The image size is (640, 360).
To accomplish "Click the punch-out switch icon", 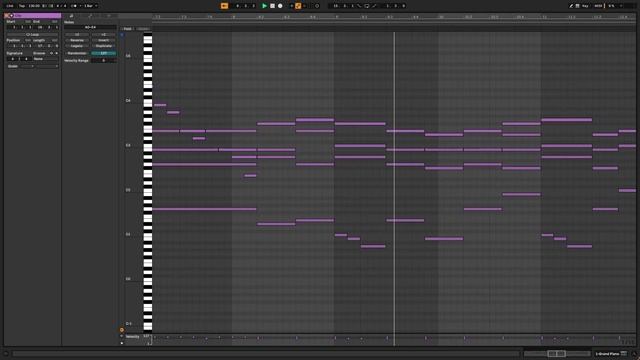I will (374, 6).
